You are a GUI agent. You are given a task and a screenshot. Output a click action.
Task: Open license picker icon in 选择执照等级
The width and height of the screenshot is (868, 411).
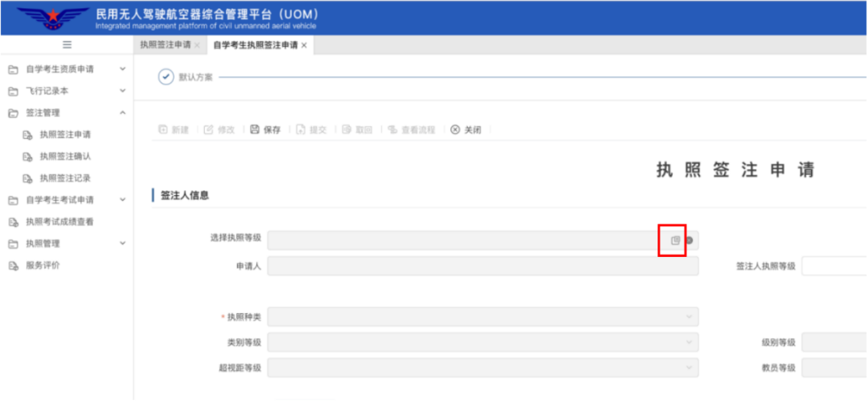pyautogui.click(x=675, y=241)
